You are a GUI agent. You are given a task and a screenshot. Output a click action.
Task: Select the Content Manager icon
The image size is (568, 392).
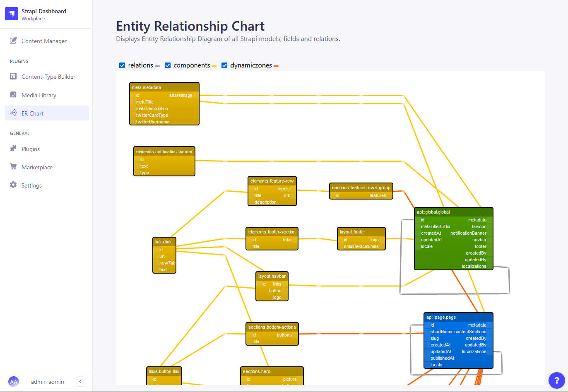point(14,41)
